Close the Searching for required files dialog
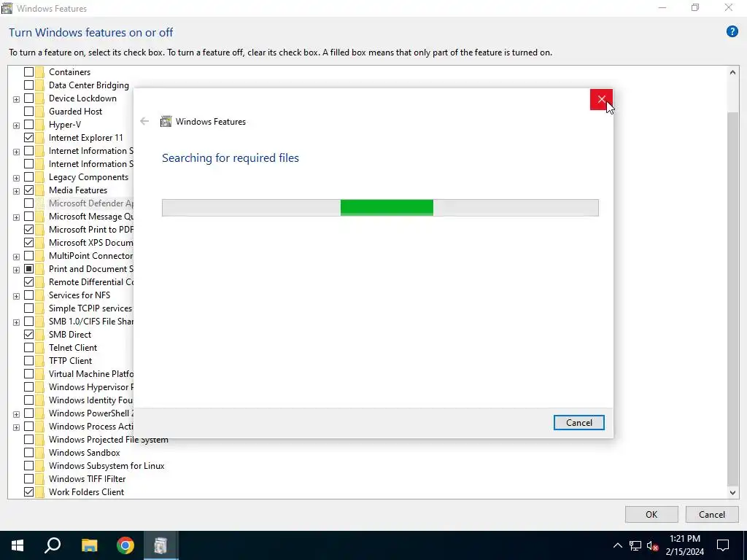 coord(601,99)
